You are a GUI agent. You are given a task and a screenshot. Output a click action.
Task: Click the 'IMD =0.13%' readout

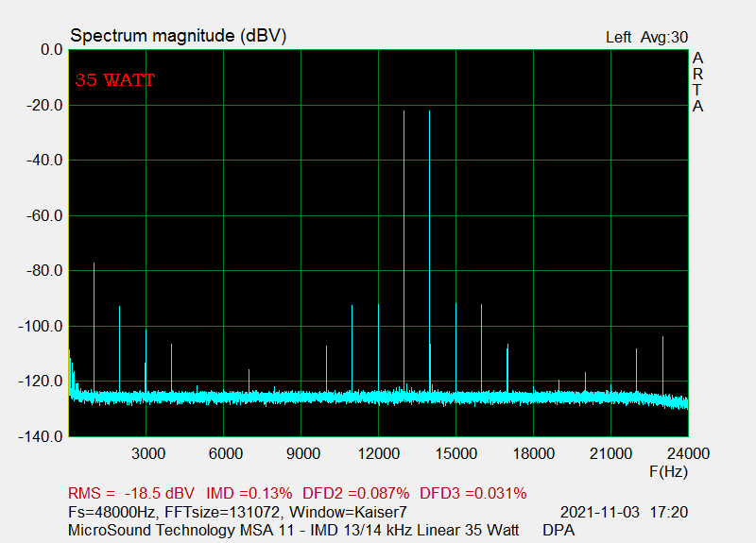tap(249, 493)
